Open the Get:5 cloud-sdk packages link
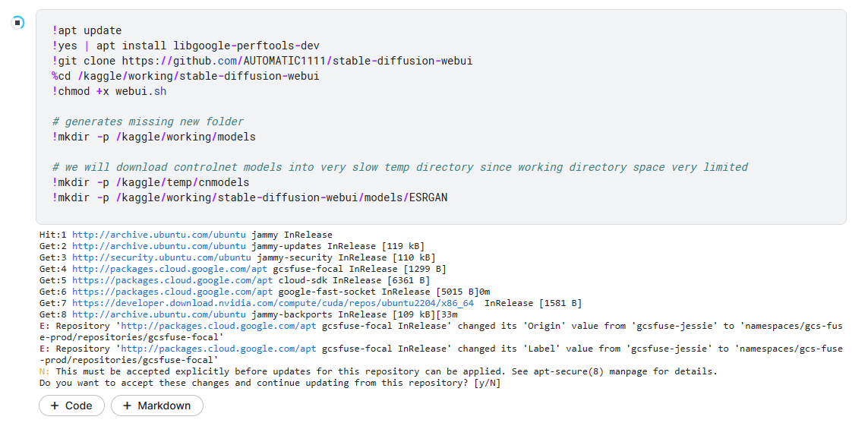868x423 pixels. point(172,280)
